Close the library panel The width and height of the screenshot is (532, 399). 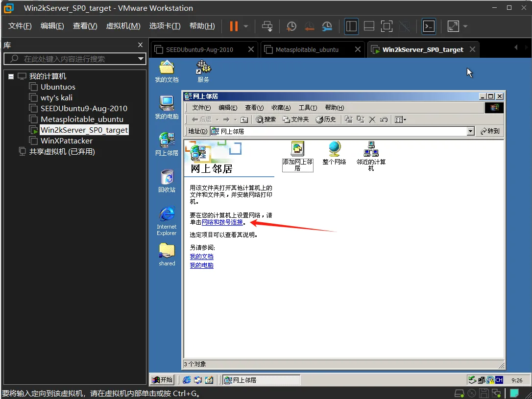pos(141,45)
